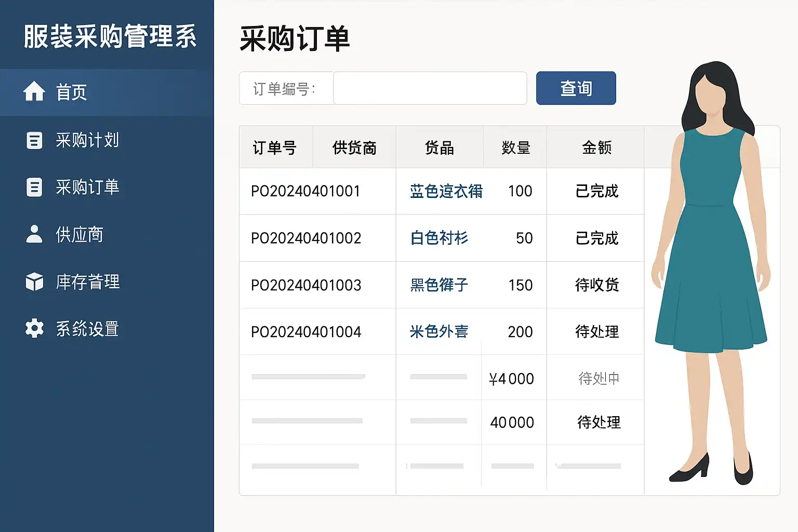Open the 蓝色 product link in first row
Screen dimensions: 798x532
tap(446, 191)
